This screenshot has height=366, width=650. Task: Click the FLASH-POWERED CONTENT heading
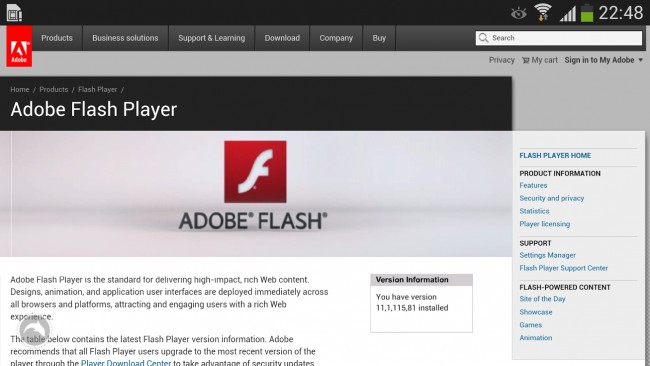click(x=565, y=287)
